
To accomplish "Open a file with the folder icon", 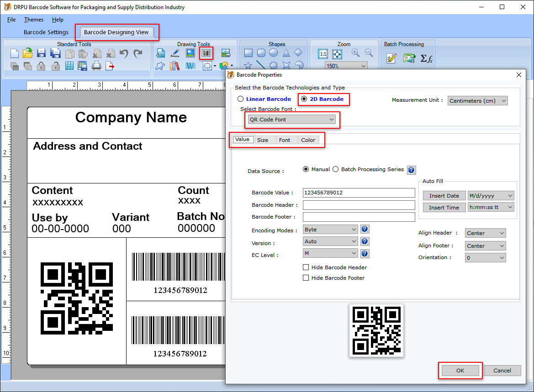I will pos(28,53).
